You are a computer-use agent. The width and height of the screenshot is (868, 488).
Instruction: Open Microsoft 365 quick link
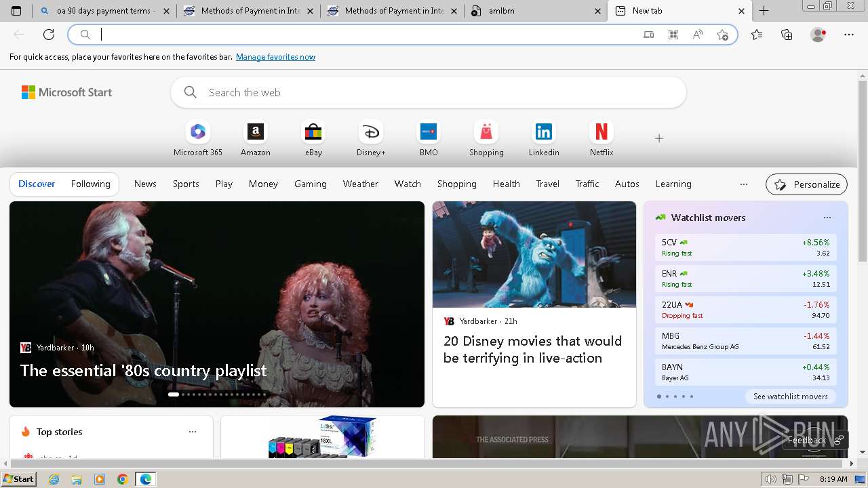pos(198,138)
